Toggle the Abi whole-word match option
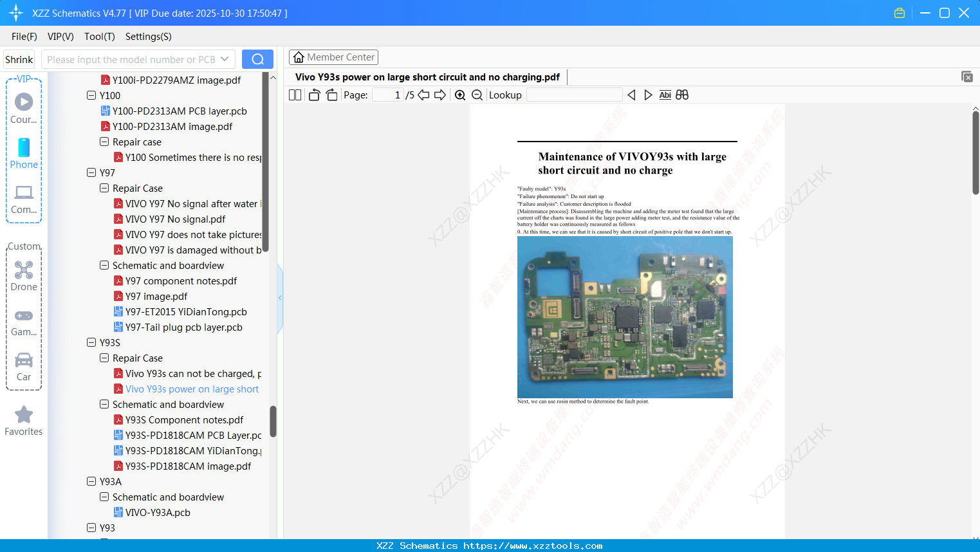980x552 pixels. (665, 95)
